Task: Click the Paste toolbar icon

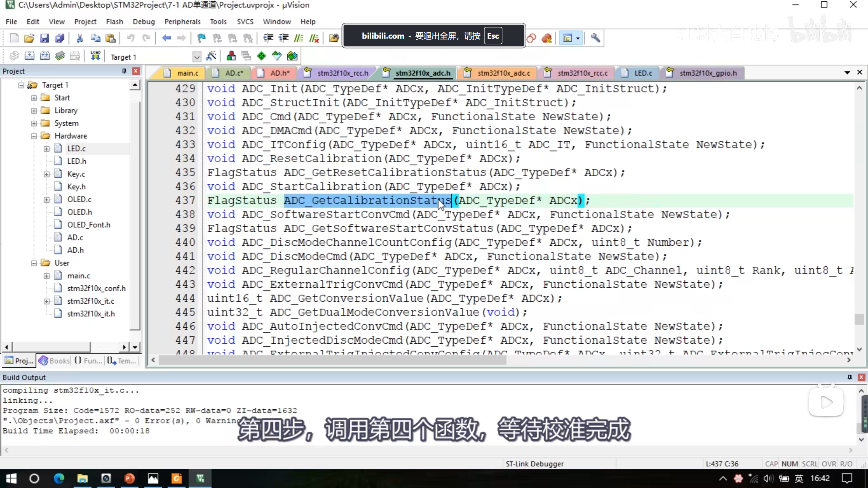Action: [111, 38]
